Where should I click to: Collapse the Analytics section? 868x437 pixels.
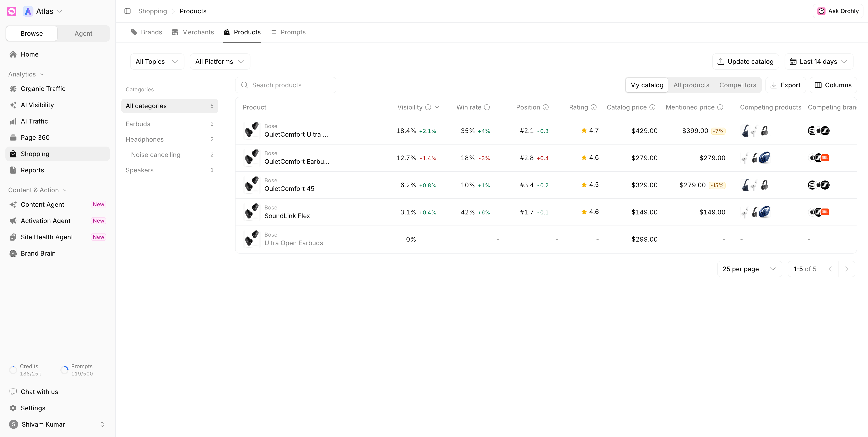26,74
